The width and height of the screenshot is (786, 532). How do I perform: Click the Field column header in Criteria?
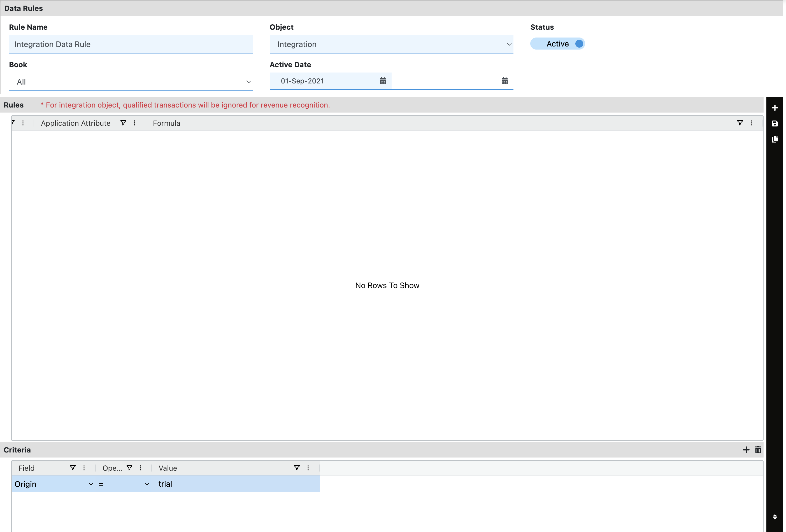tap(26, 468)
